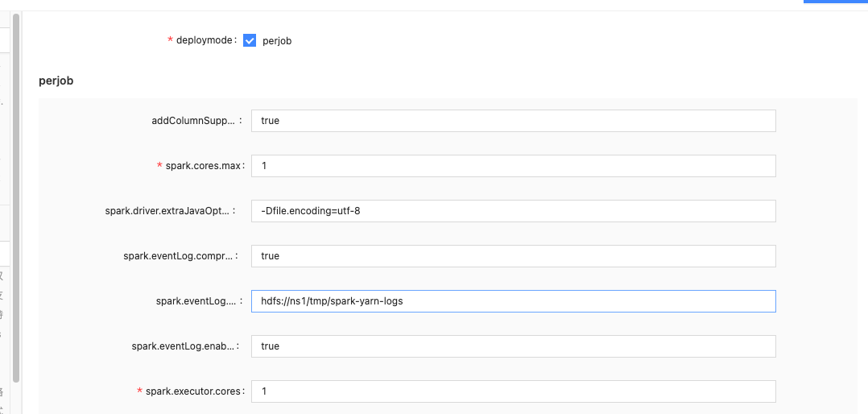The width and height of the screenshot is (868, 414).
Task: Click the addColumnSupp... input field
Action: tap(513, 121)
